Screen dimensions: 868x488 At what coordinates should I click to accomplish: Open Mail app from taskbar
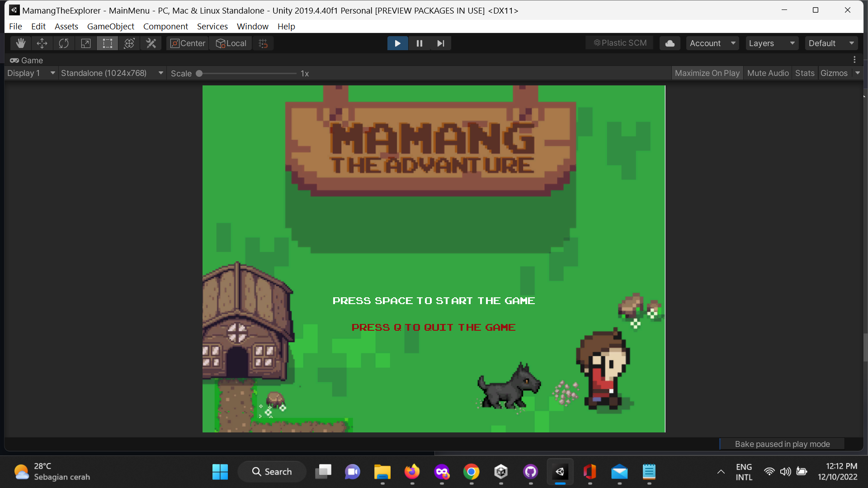[x=619, y=472]
